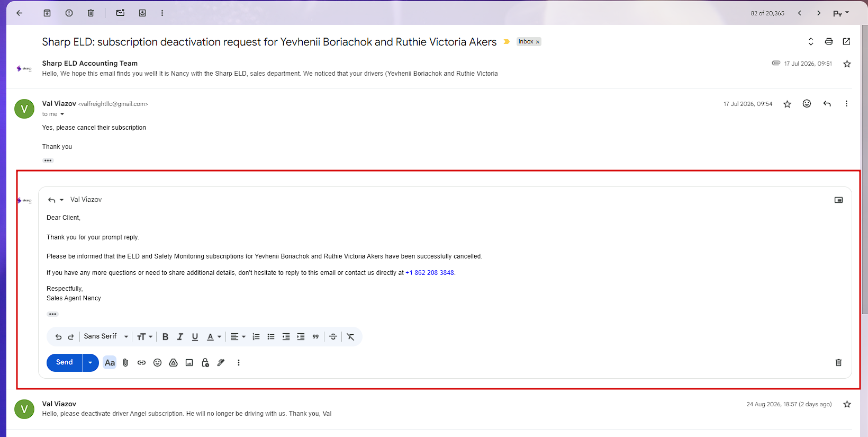Report this conversation as spam
This screenshot has width=868, height=437.
tap(69, 13)
